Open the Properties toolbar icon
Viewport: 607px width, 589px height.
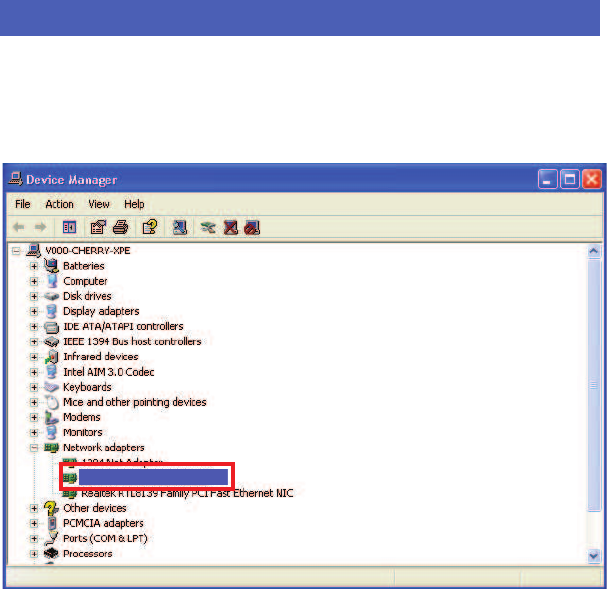click(x=98, y=227)
